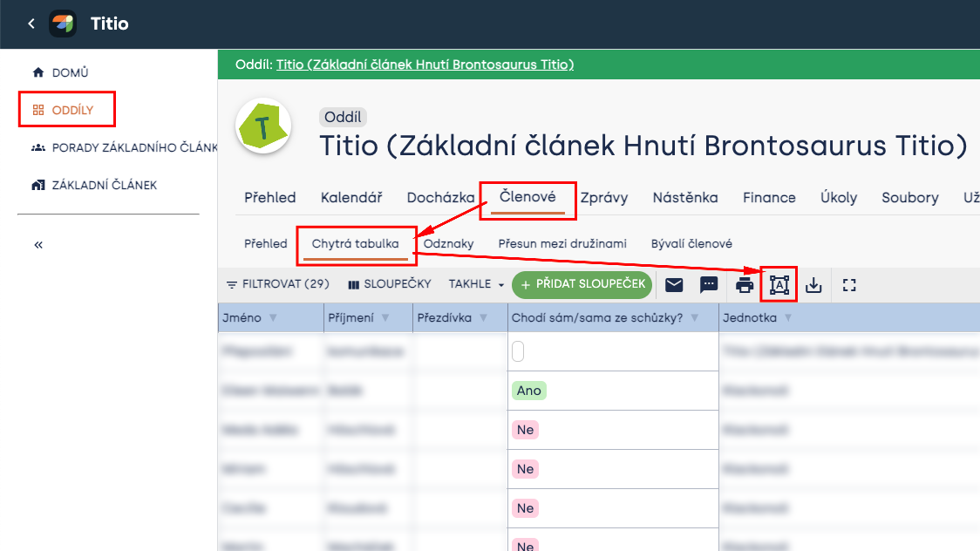980x551 pixels.
Task: Open the Takhle dropdown
Action: coord(476,284)
